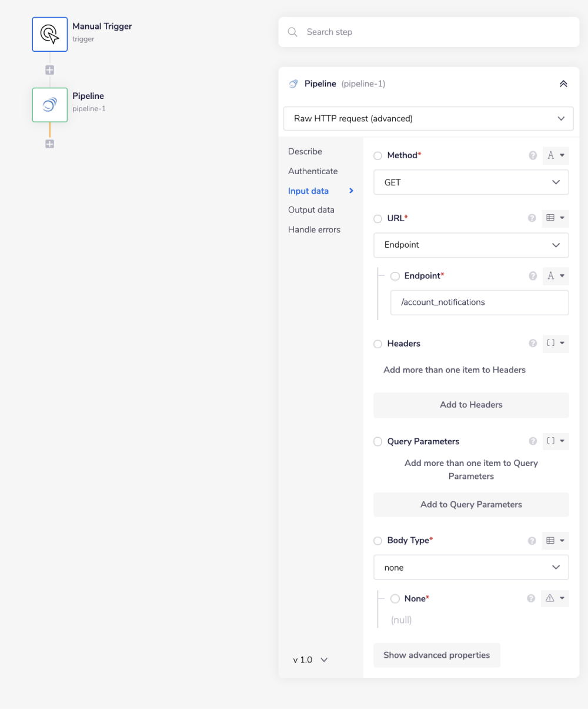The width and height of the screenshot is (588, 709).
Task: Open the Handle errors section
Action: coord(314,229)
